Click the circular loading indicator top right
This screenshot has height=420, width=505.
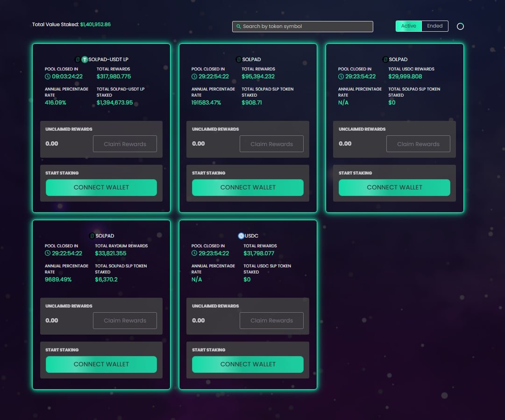pos(461,26)
